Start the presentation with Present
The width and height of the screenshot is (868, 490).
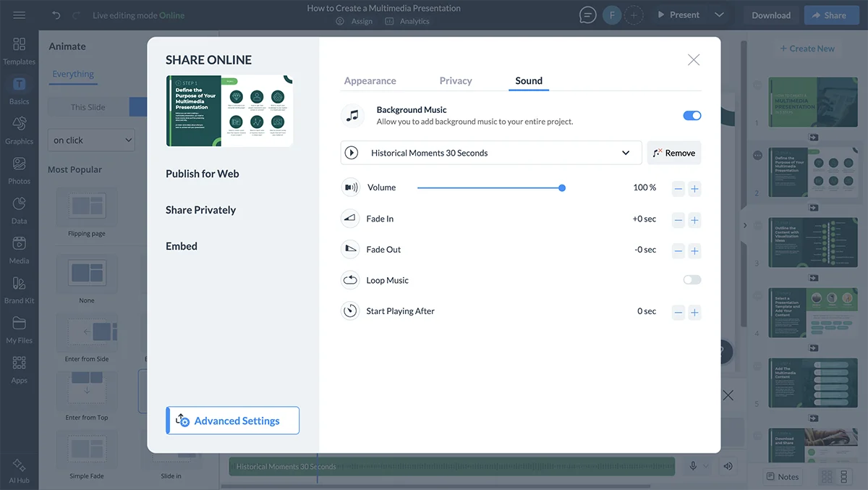pyautogui.click(x=678, y=15)
